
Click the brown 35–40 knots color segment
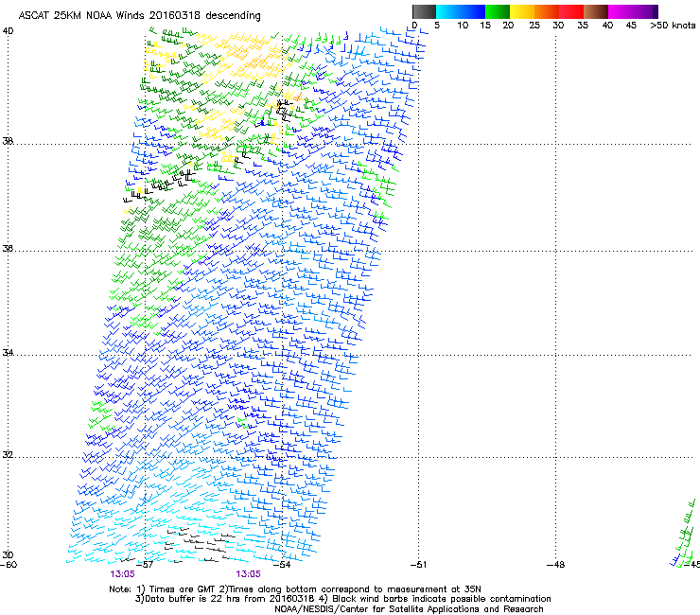click(596, 11)
